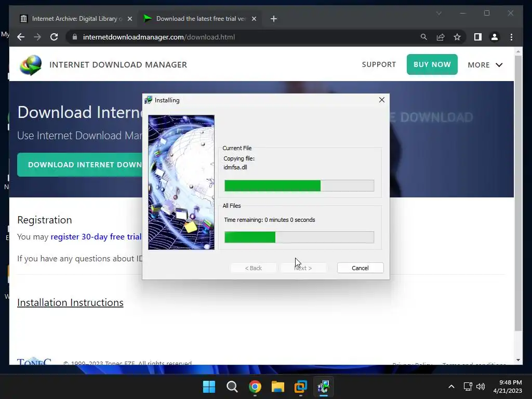Open the register 30-day free trial link
Screen dimensions: 532x399
click(96, 237)
